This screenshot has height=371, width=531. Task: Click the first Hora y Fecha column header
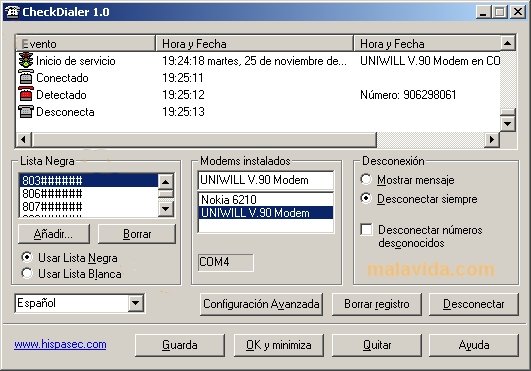tap(254, 44)
